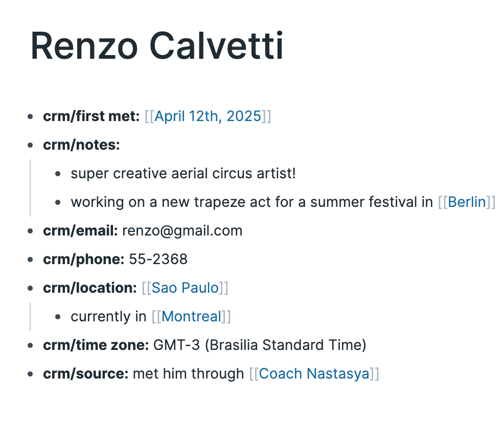
Task: Go to the Montreal page link
Action: coord(191,316)
